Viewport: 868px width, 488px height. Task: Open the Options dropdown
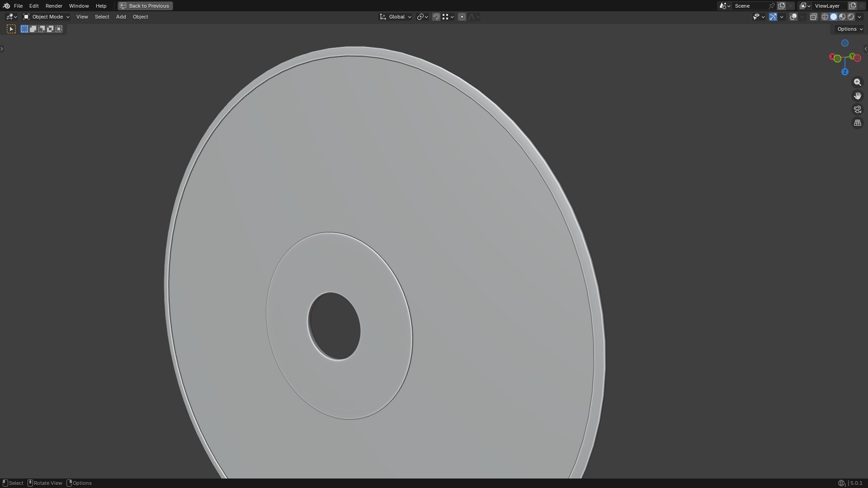click(x=850, y=29)
